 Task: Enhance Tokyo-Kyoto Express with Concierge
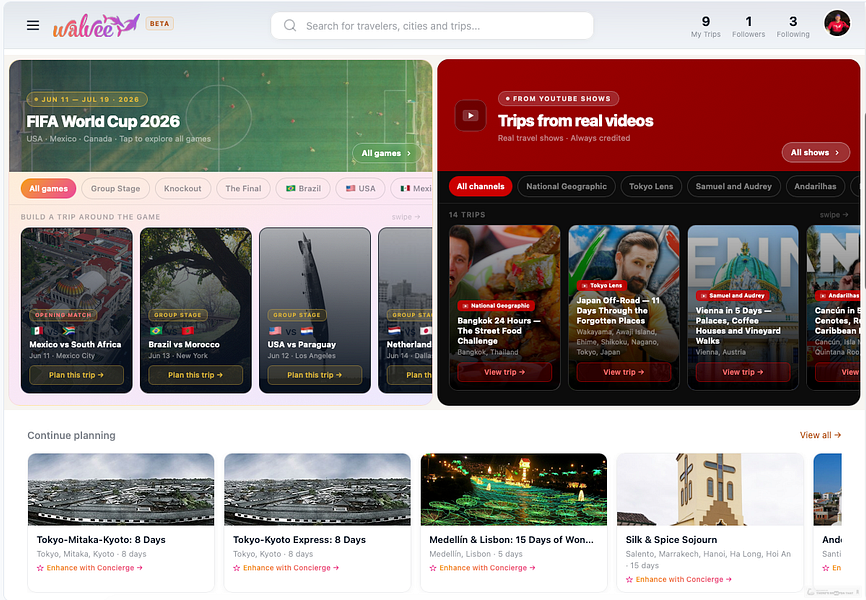286,568
